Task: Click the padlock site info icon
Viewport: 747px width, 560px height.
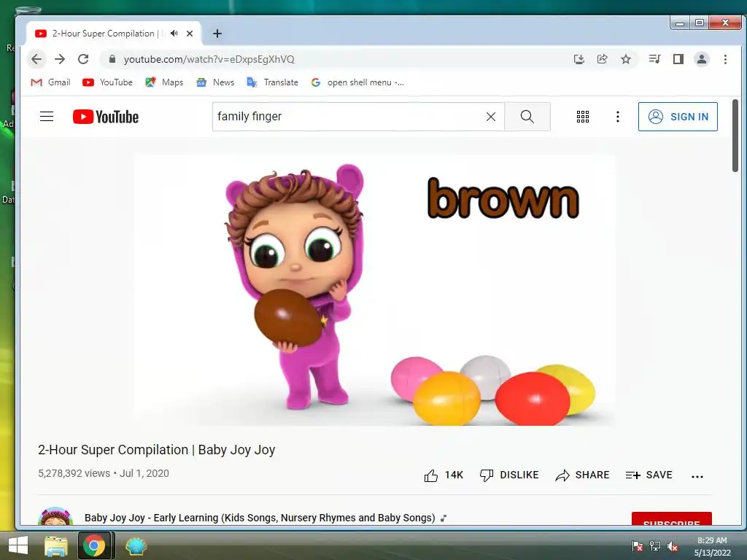Action: [x=112, y=59]
